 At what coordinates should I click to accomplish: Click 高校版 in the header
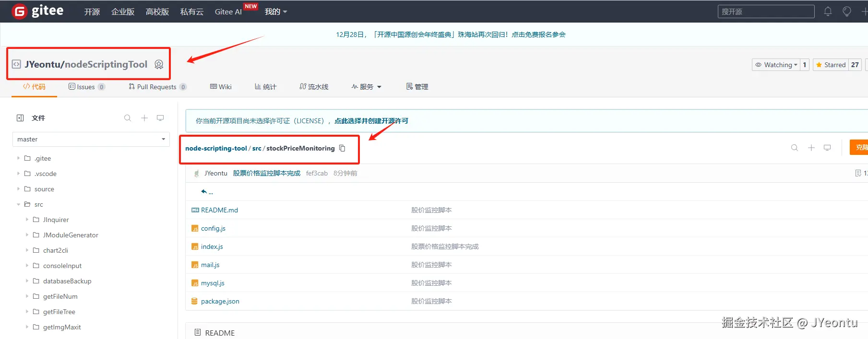(157, 12)
